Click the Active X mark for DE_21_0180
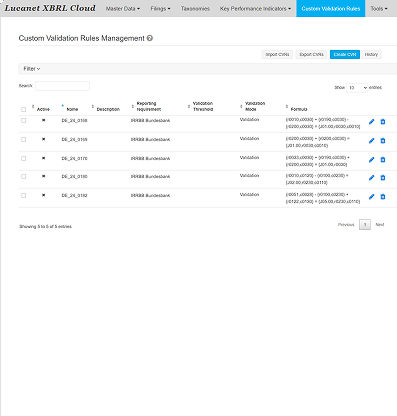The image size is (397, 416). tap(43, 176)
